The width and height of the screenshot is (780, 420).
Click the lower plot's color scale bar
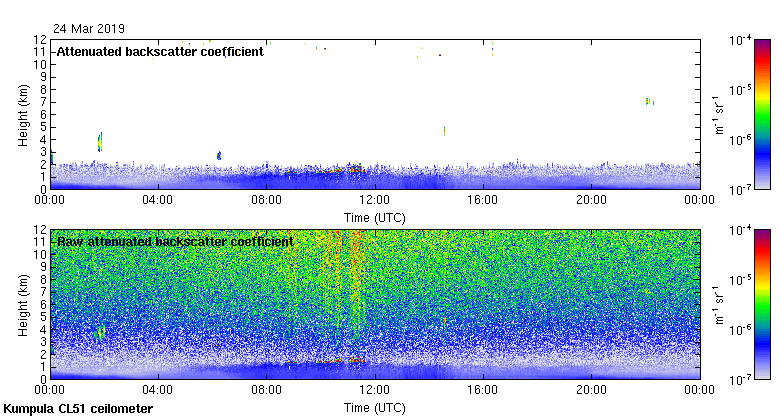pos(762,305)
